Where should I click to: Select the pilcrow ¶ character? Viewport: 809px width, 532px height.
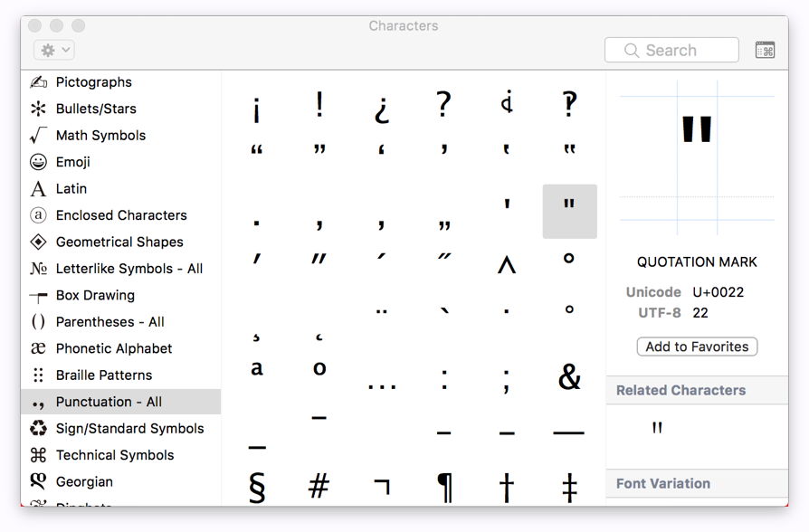coord(444,486)
